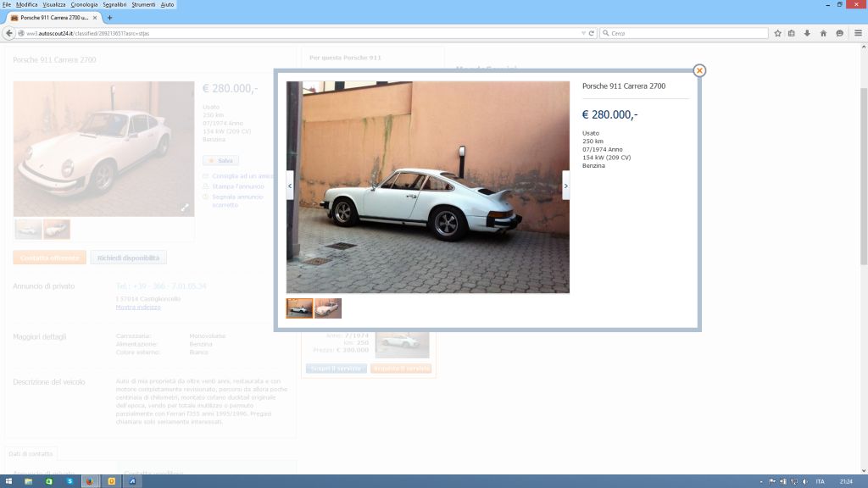This screenshot has width=868, height=488.
Task: Click the Firefox taskbar icon
Action: tap(90, 481)
